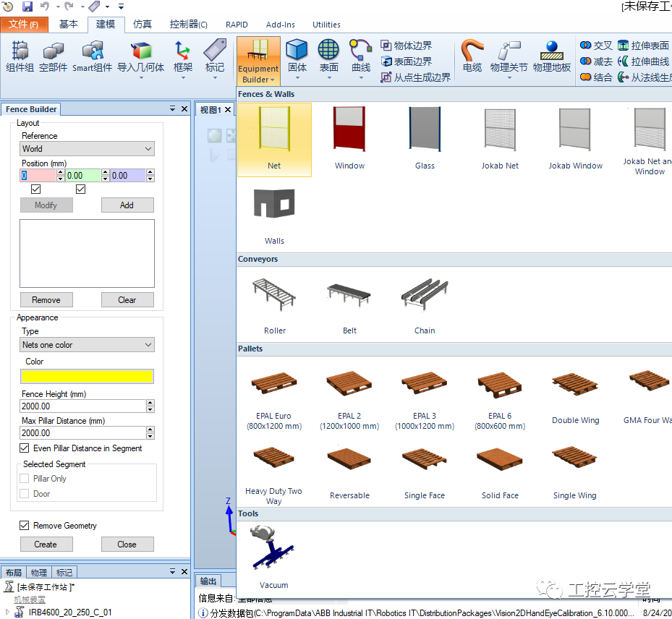Increase Fence Height with up stepper
672x619 pixels.
click(150, 403)
